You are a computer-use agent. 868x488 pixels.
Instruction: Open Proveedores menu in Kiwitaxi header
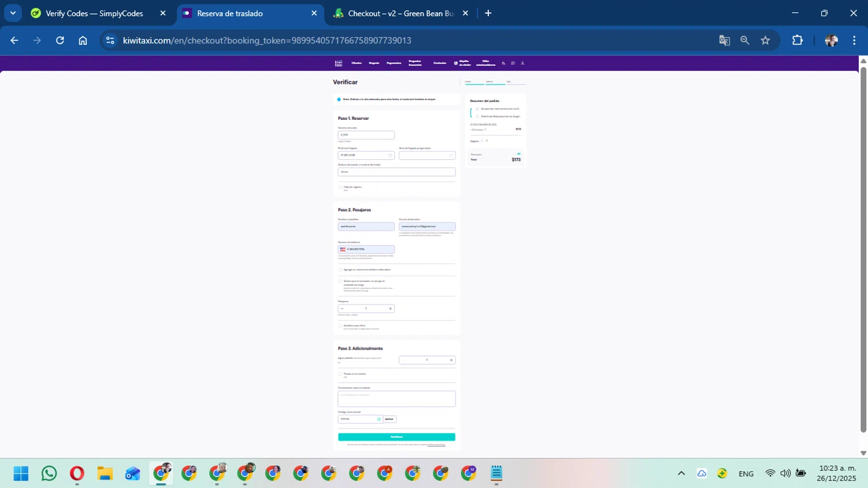[394, 63]
